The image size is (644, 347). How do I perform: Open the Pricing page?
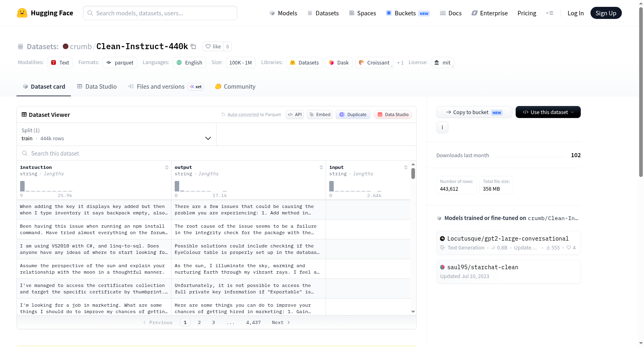coord(527,13)
